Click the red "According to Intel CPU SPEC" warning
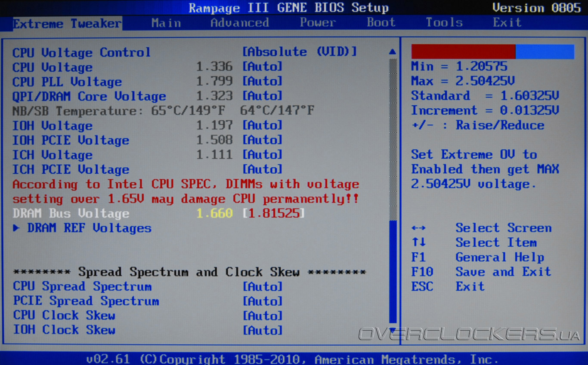The width and height of the screenshot is (588, 365). coord(186,191)
